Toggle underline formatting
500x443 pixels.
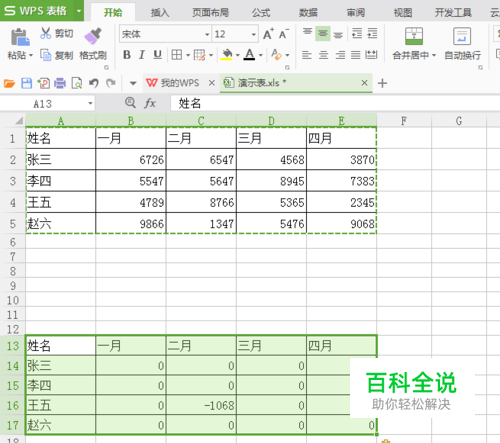157,55
